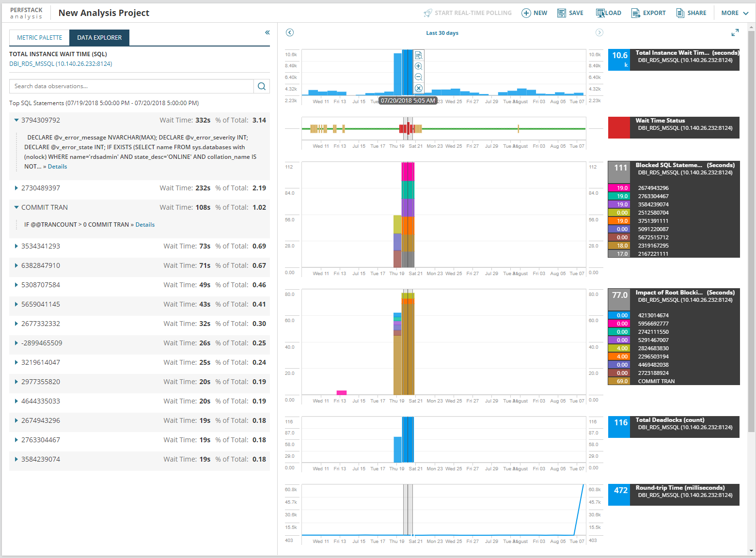This screenshot has width=756, height=558.
Task: Open the MORE dropdown menu
Action: [x=735, y=13]
